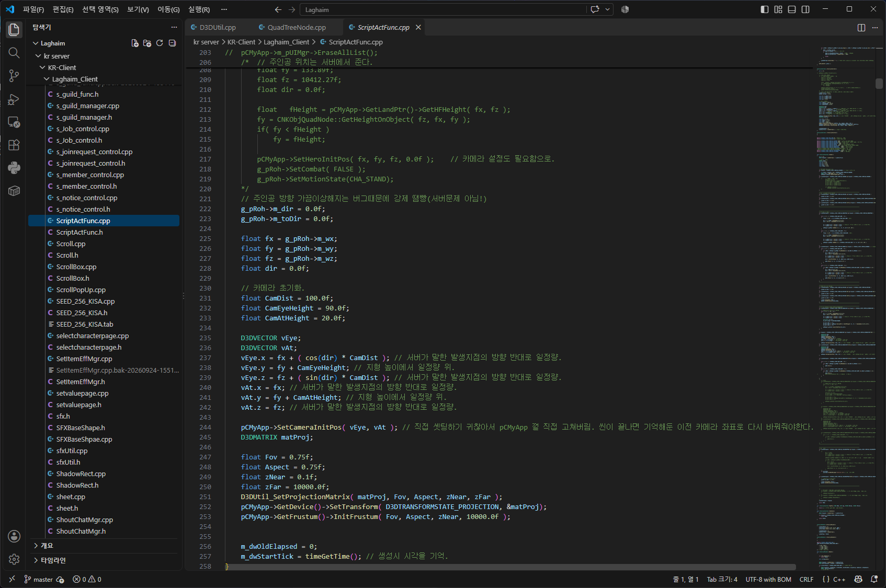Viewport: 886px width, 588px height.
Task: Switch to the D3DUtil.cpp tab
Action: [218, 28]
